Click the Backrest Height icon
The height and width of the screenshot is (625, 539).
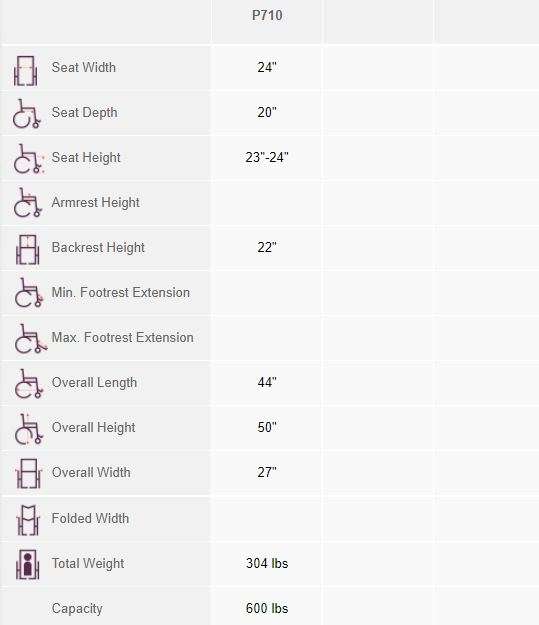(28, 250)
